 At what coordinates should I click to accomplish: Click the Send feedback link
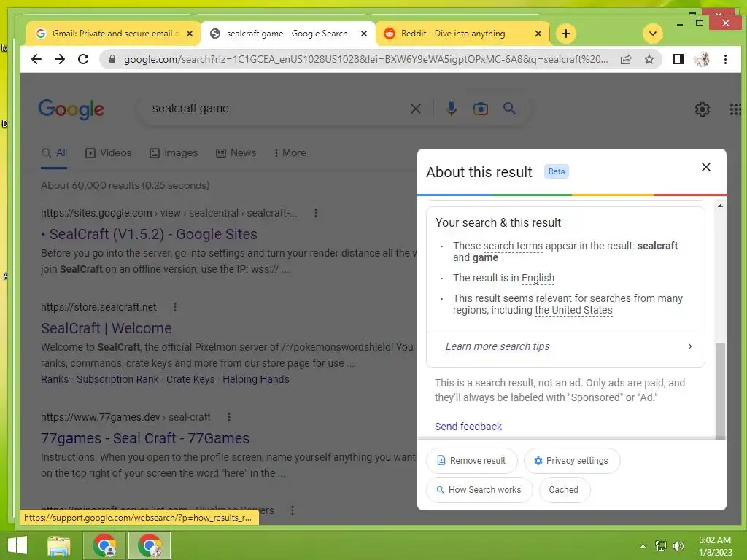468,427
